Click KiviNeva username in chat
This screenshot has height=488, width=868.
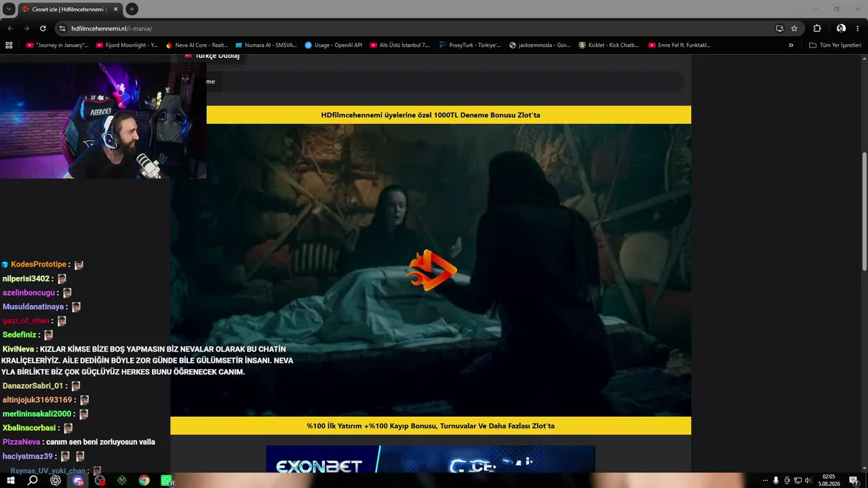click(x=18, y=349)
